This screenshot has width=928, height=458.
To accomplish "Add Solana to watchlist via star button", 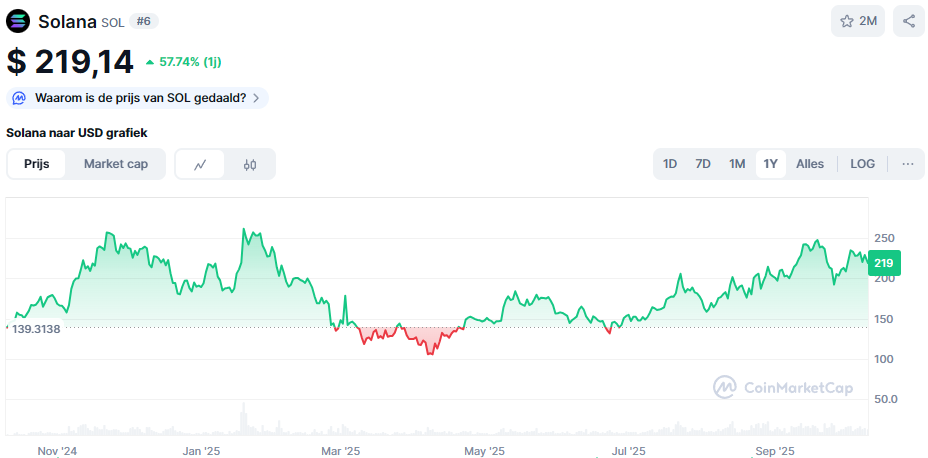I will [857, 21].
